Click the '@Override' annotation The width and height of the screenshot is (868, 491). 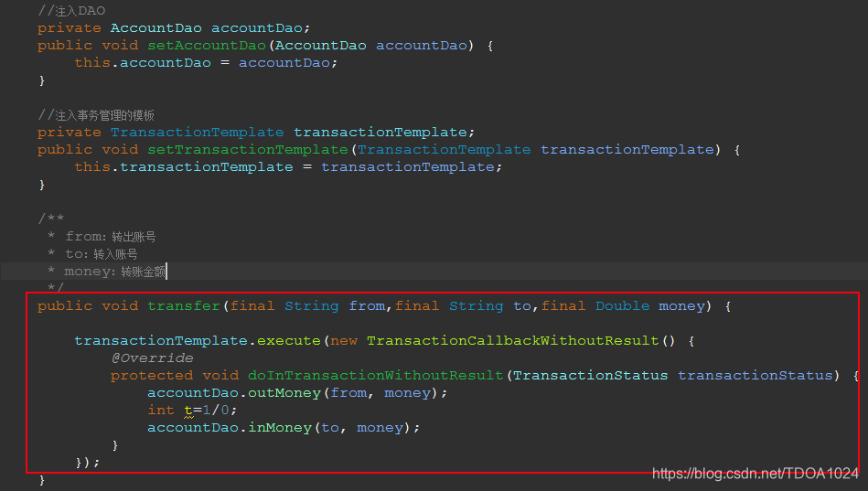(152, 358)
